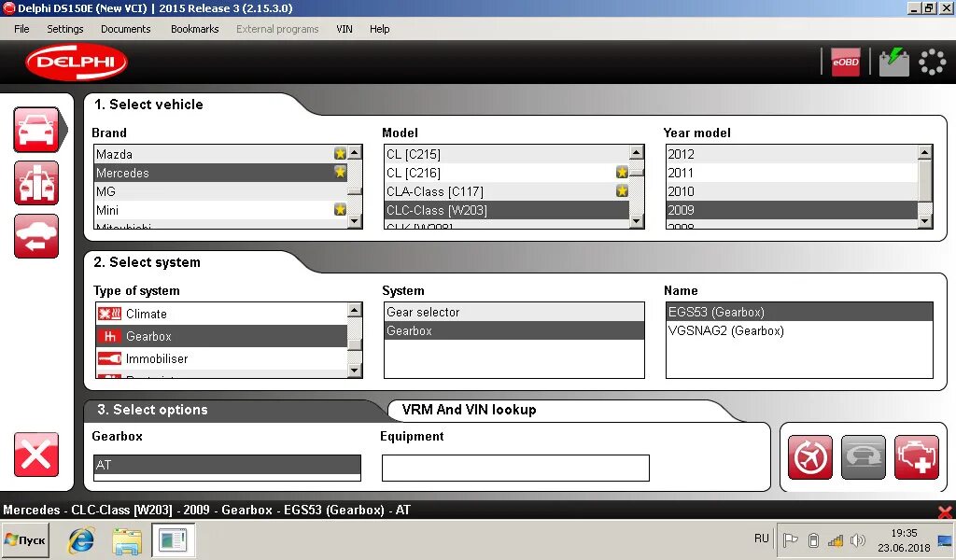Toggle favorite star for CL [C216]

point(621,173)
